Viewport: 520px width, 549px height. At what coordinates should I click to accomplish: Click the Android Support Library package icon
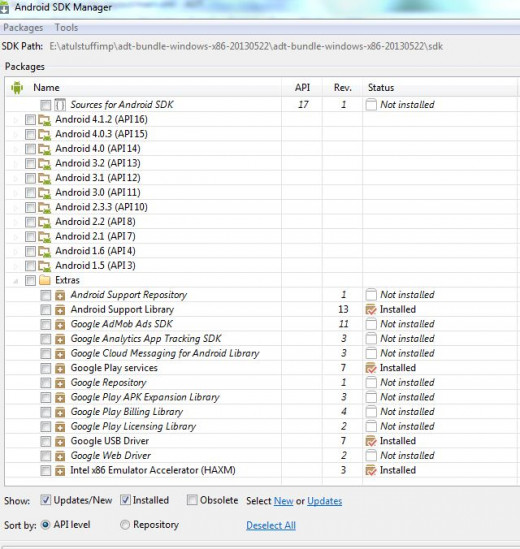point(60,310)
